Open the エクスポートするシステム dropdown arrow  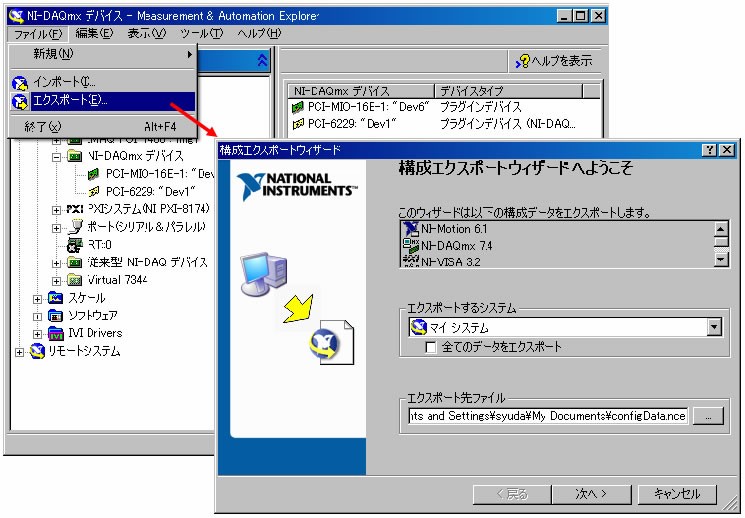(x=714, y=327)
